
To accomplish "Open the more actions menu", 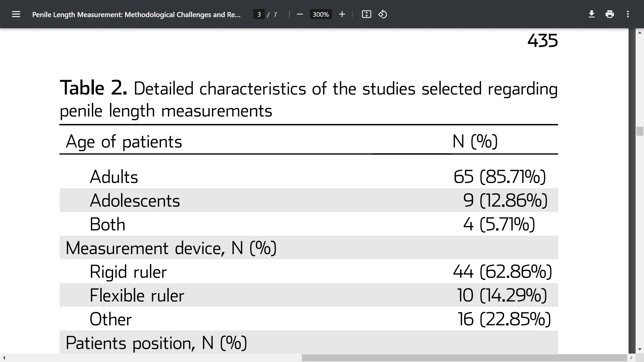I will click(x=628, y=14).
